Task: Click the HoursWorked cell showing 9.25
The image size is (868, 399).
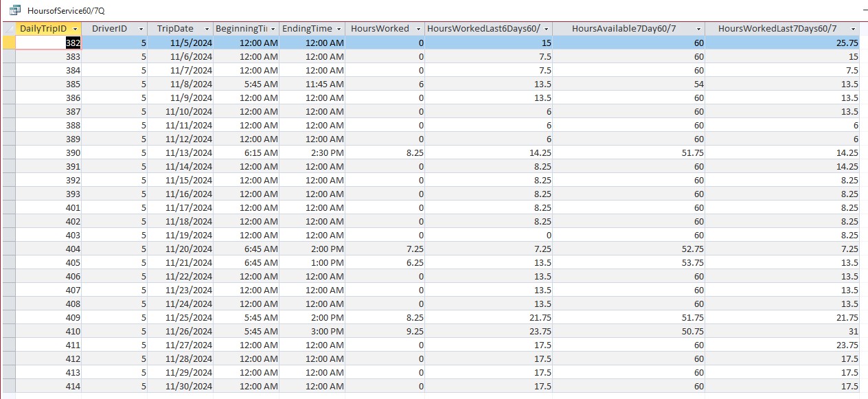Action: [385, 331]
